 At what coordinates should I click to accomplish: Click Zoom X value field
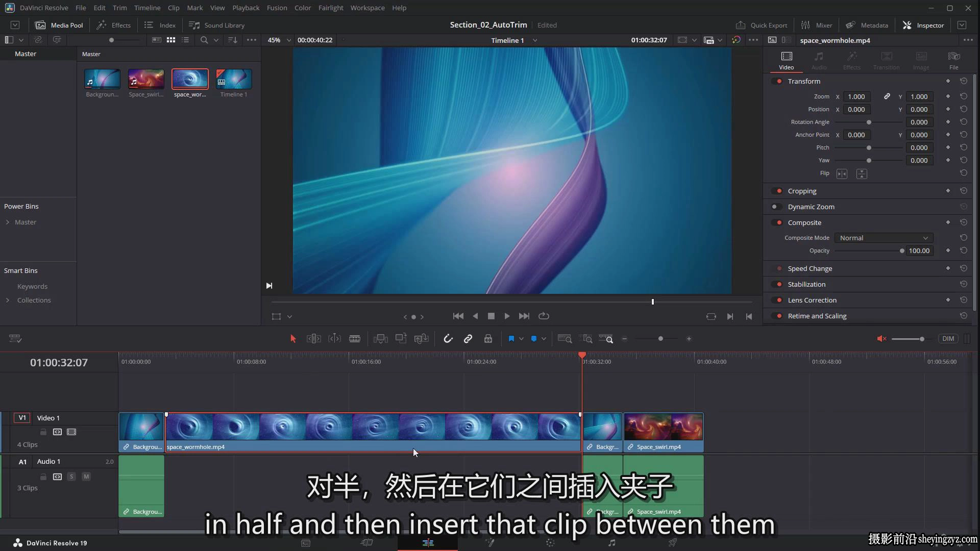(x=856, y=96)
